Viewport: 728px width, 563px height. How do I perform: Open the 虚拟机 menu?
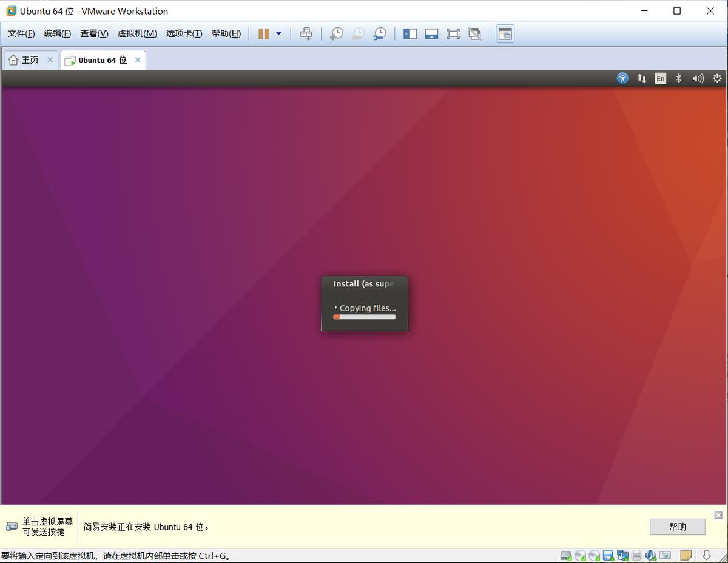pyautogui.click(x=136, y=33)
